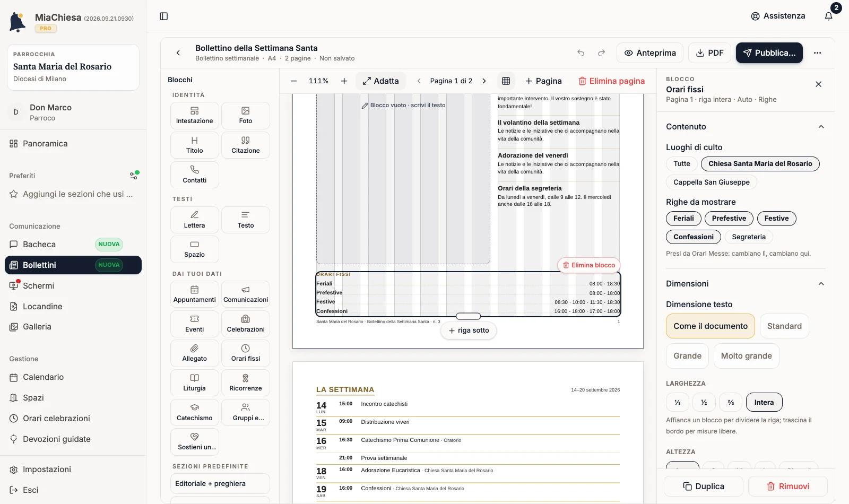The width and height of the screenshot is (849, 504).
Task: Customize favorites with the settings icon
Action: coord(134,175)
